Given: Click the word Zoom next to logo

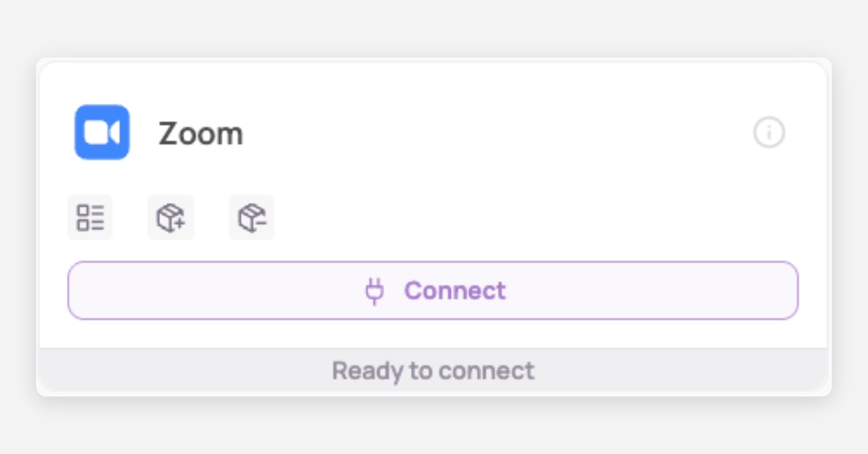Looking at the screenshot, I should (x=201, y=134).
